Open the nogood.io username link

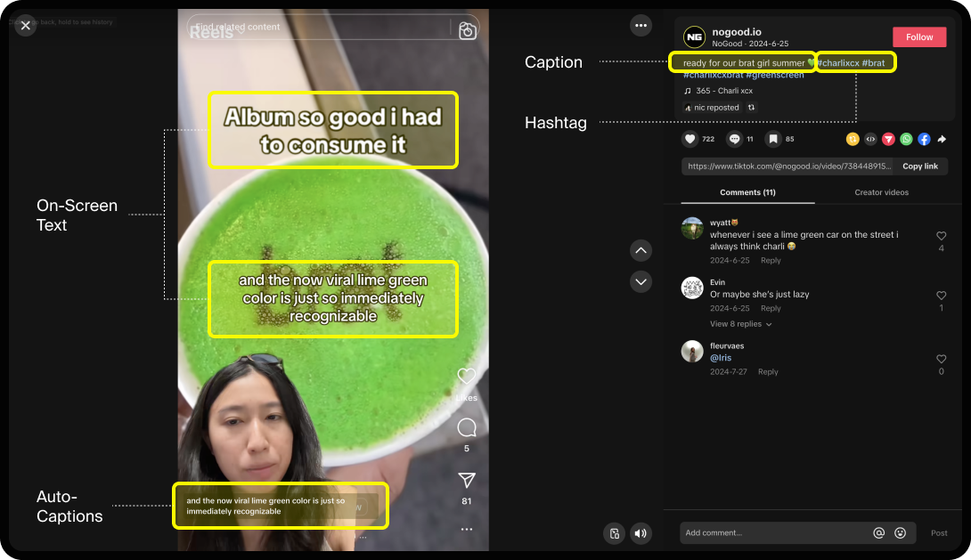(737, 32)
